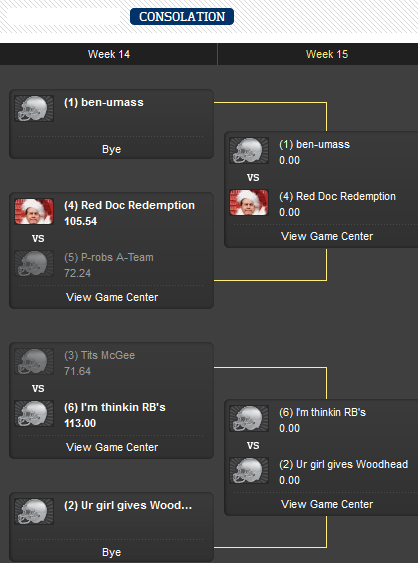This screenshot has height=563, width=418.
Task: Click P-robs A-Team helmet avatar
Action: click(x=34, y=264)
